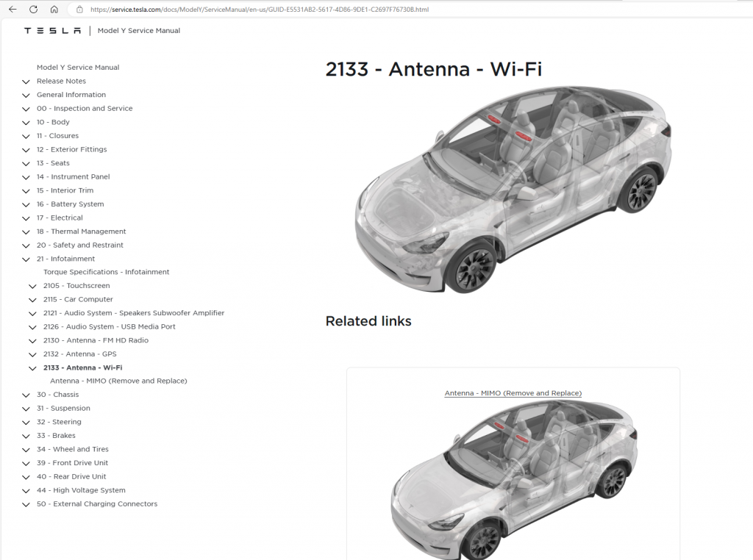Image resolution: width=753 pixels, height=560 pixels.
Task: Expand the 12 - Exterior Fittings chevron
Action: [26, 150]
